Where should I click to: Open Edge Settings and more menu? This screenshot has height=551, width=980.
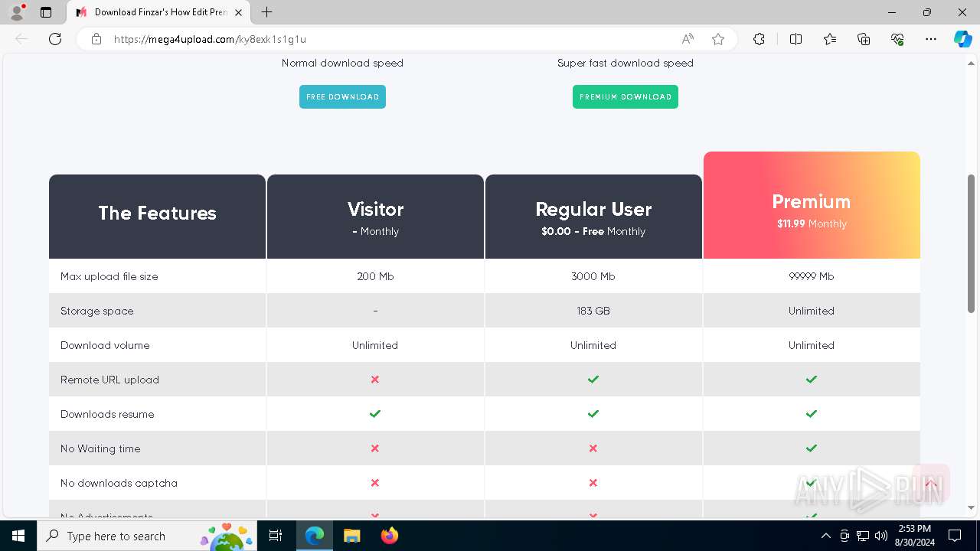point(931,39)
